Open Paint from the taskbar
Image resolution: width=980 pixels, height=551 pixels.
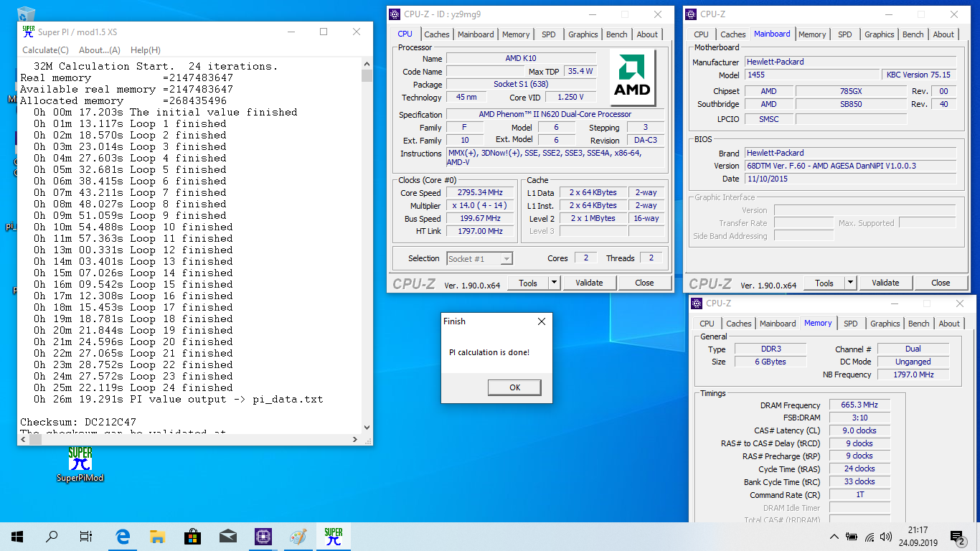298,536
